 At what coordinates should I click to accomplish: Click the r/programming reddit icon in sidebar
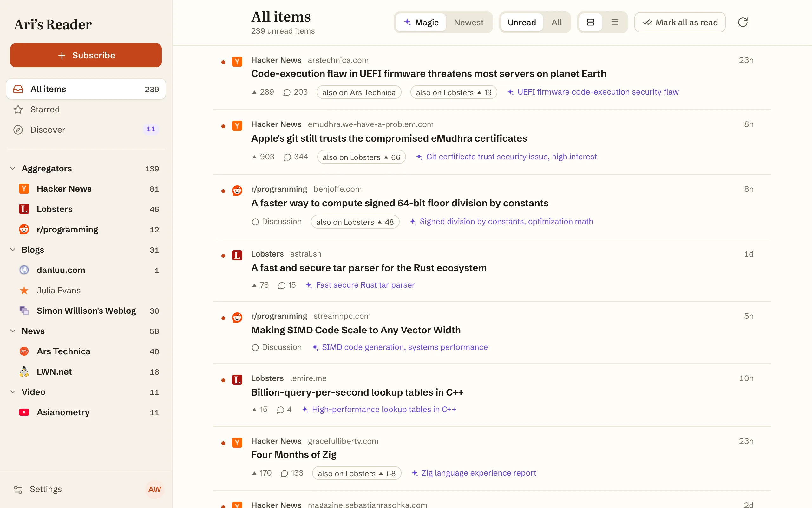point(24,230)
